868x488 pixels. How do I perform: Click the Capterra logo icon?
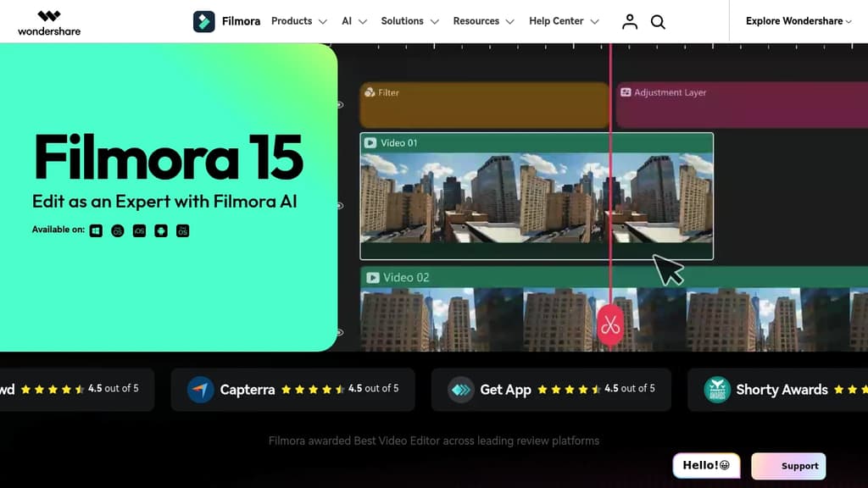click(200, 390)
